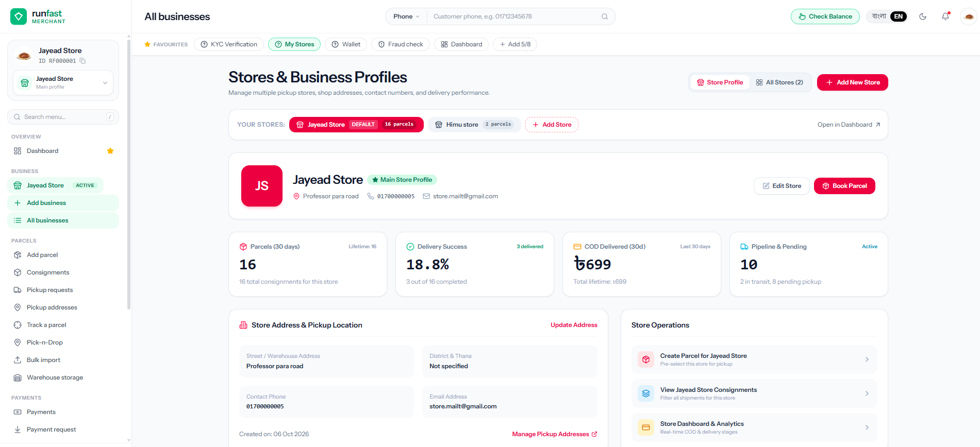Select the Himu store chip
The height and width of the screenshot is (447, 980).
pyautogui.click(x=474, y=125)
